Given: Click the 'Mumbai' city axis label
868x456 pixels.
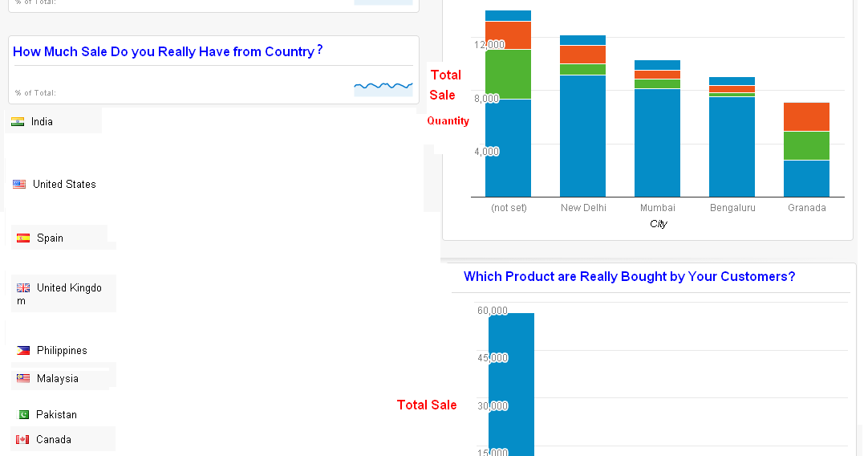Looking at the screenshot, I should (x=658, y=208).
